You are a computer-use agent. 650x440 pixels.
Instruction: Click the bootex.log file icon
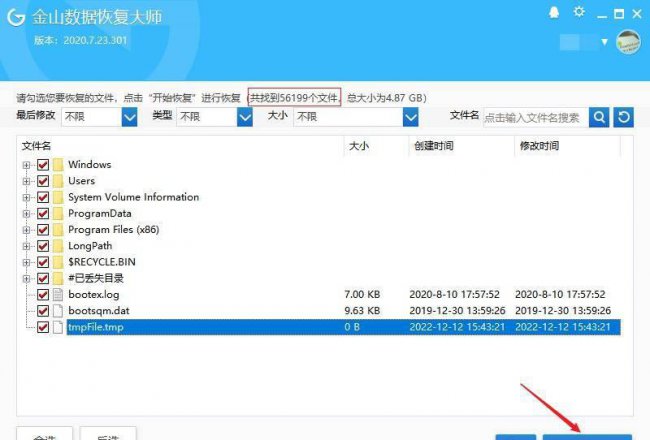coord(58,294)
